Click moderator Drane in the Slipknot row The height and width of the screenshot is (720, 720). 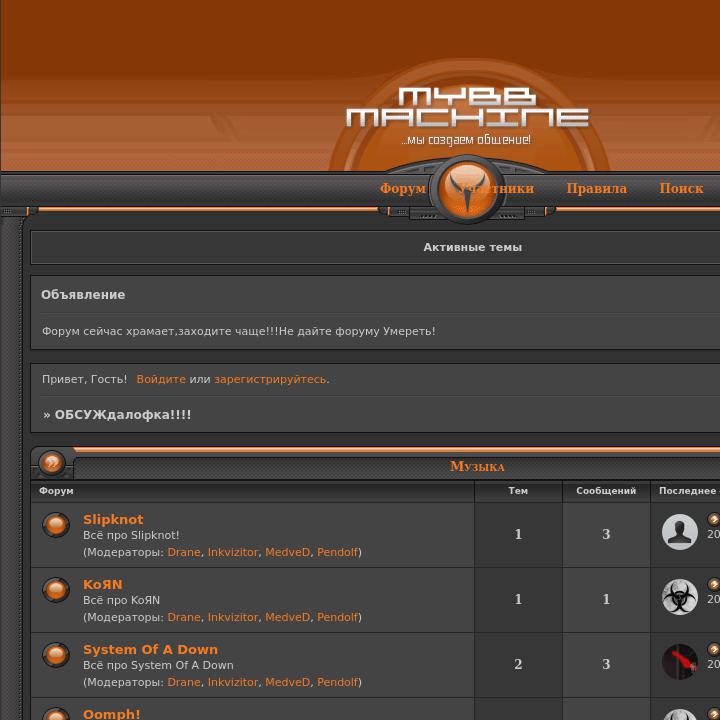point(184,552)
